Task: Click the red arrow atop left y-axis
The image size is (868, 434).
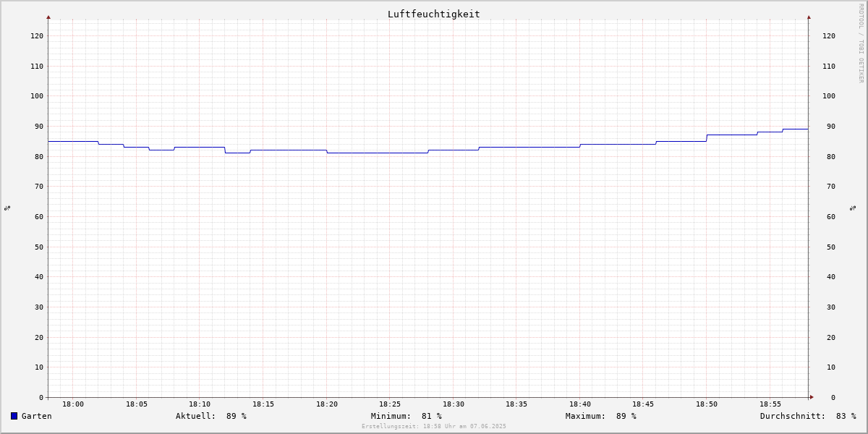Action: [48, 17]
